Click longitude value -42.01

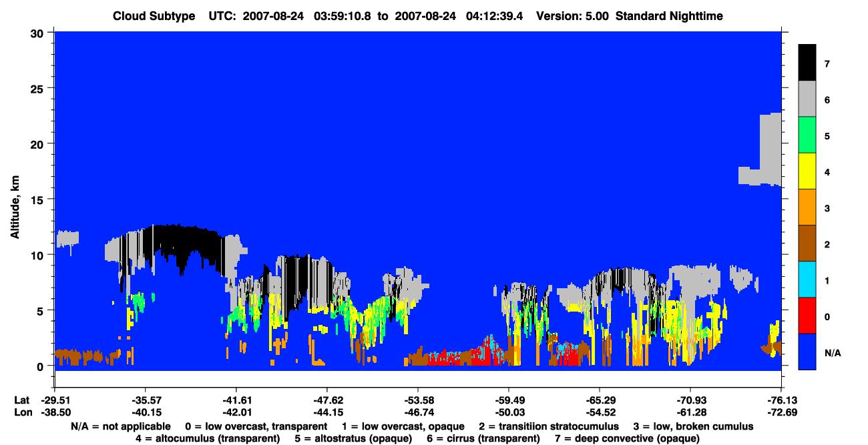236,412
